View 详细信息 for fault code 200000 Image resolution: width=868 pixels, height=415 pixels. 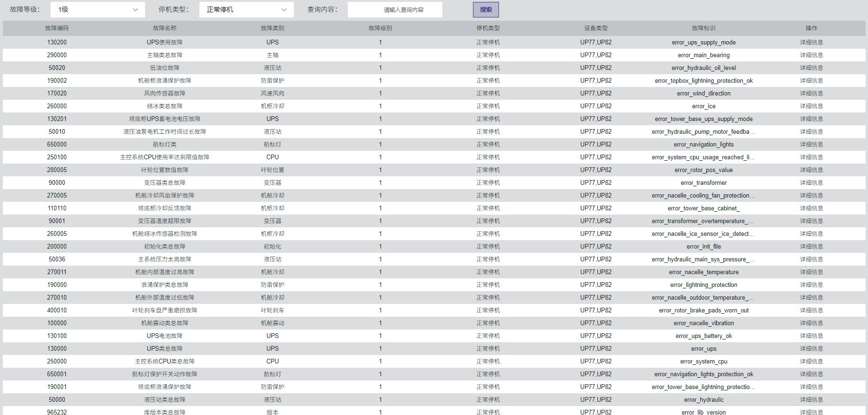click(x=811, y=247)
